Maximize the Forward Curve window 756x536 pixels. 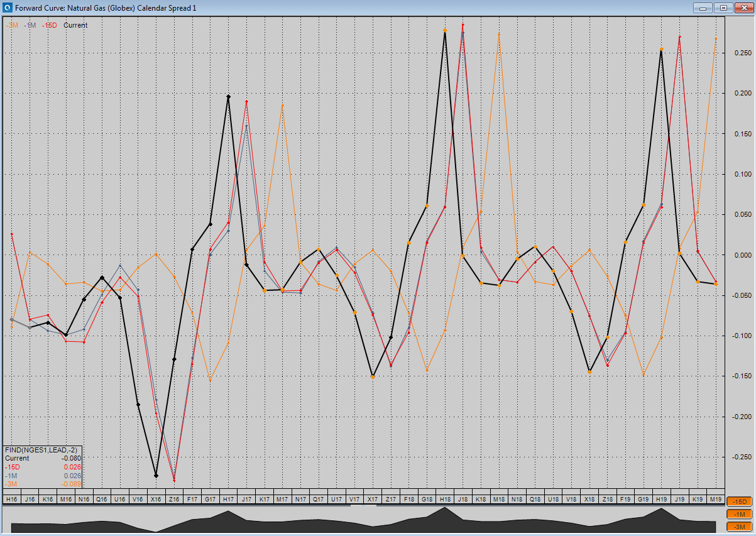pos(723,8)
